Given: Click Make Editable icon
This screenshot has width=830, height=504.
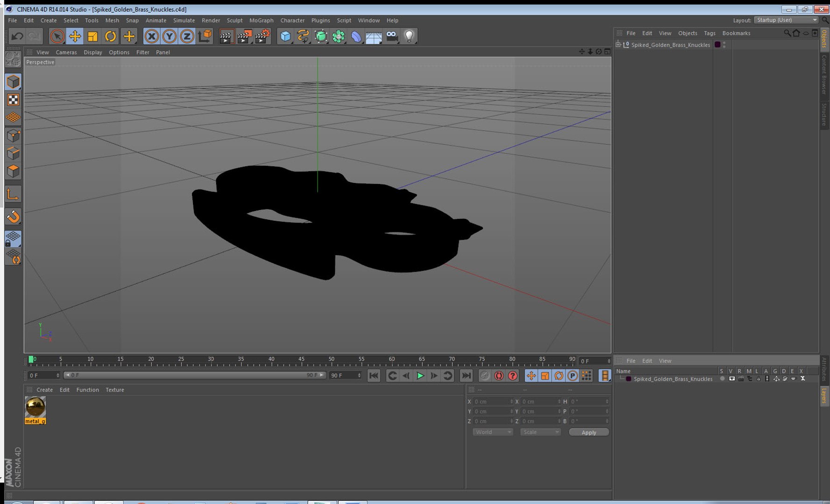Looking at the screenshot, I should pos(13,59).
